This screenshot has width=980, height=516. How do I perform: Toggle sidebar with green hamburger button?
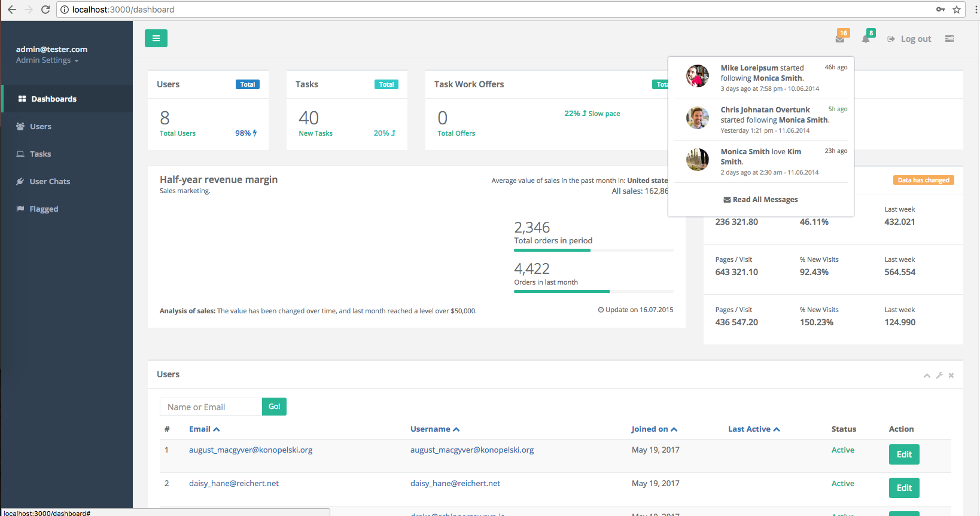click(156, 38)
